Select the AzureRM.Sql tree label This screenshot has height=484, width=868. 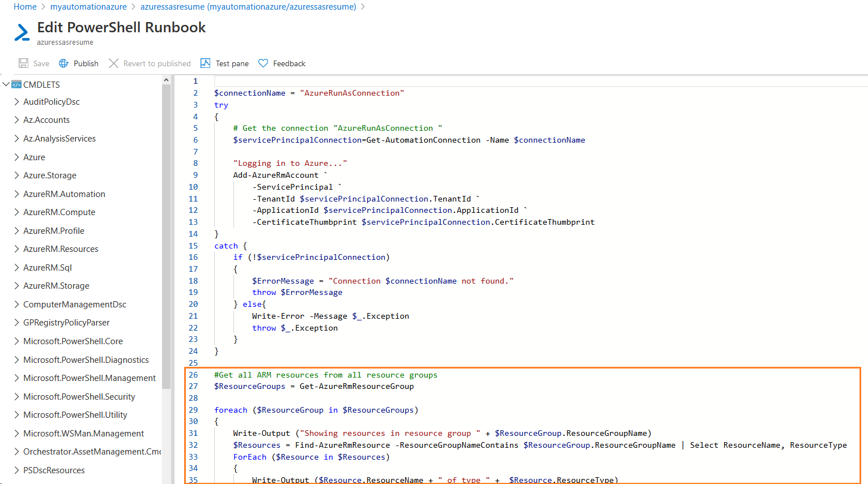tap(48, 268)
